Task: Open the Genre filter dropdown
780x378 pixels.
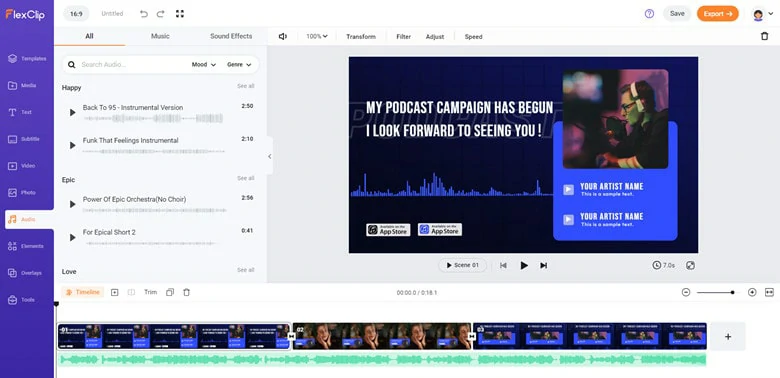Action: coord(239,65)
